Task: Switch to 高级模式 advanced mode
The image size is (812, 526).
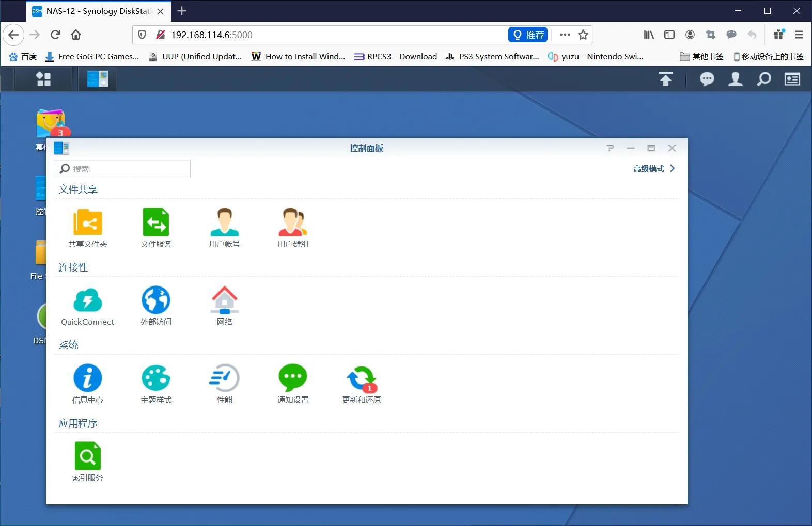Action: (654, 169)
